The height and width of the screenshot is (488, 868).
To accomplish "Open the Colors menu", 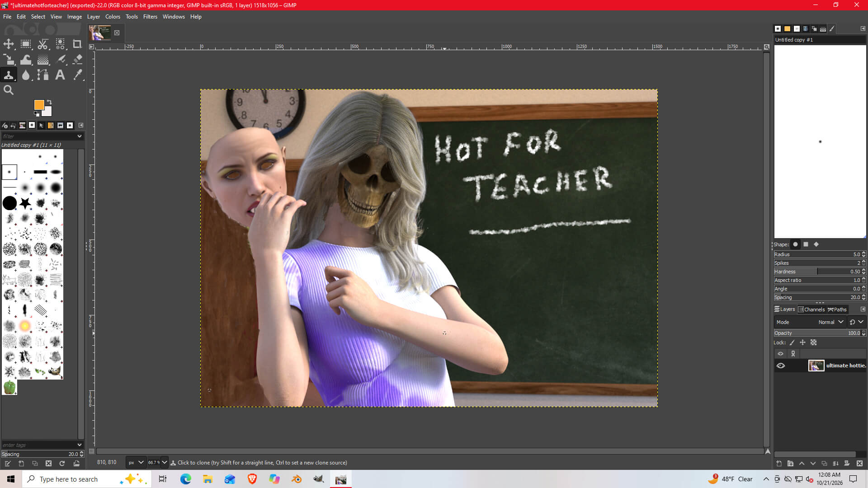I will pos(113,17).
